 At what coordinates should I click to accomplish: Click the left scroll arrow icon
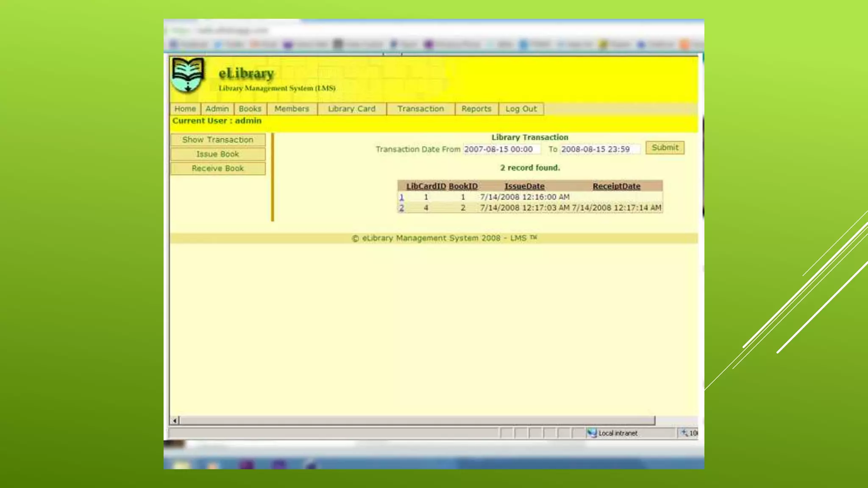(x=175, y=421)
